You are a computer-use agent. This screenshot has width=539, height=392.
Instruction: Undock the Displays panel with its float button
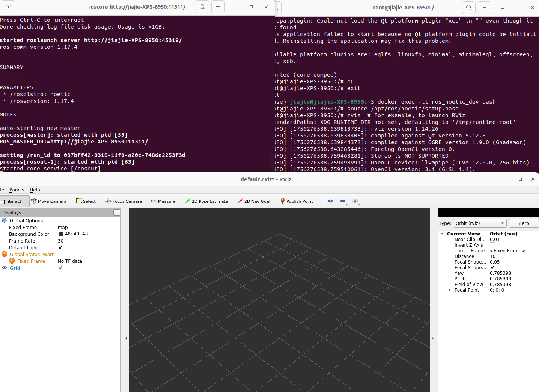click(117, 213)
